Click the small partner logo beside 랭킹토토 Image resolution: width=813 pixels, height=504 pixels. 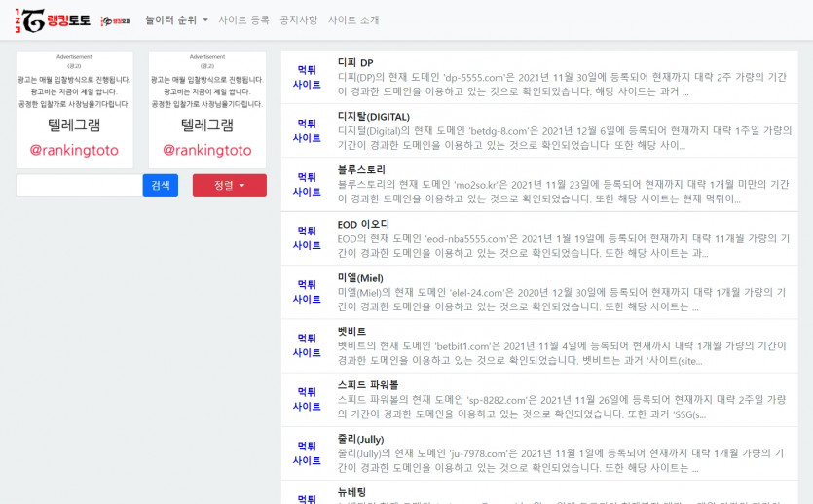pos(115,20)
